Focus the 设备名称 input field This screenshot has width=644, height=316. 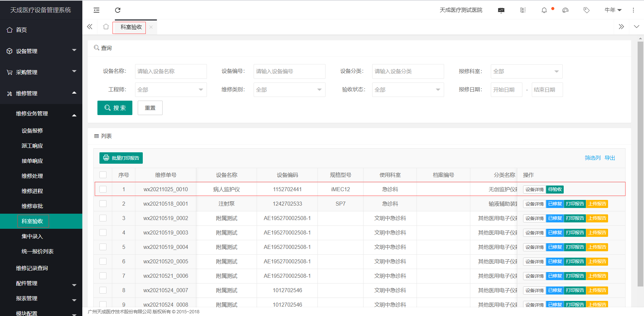(171, 71)
